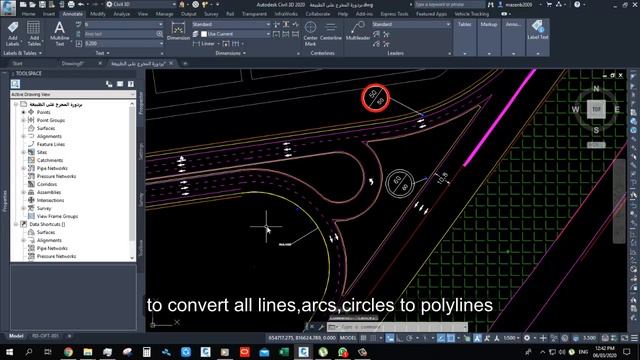
Task: Click the Save icon in quick access toolbar
Action: (x=42, y=4)
